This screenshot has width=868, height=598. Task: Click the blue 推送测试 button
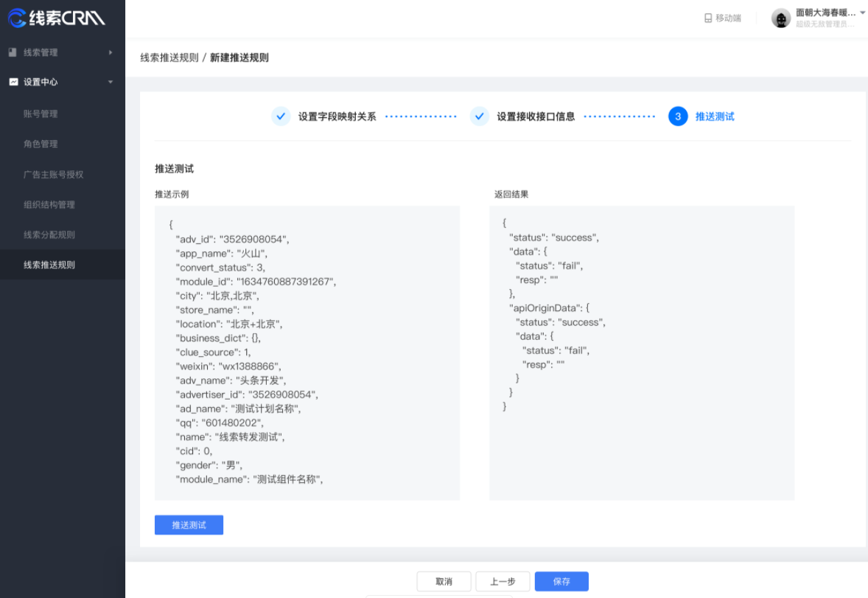click(x=189, y=524)
